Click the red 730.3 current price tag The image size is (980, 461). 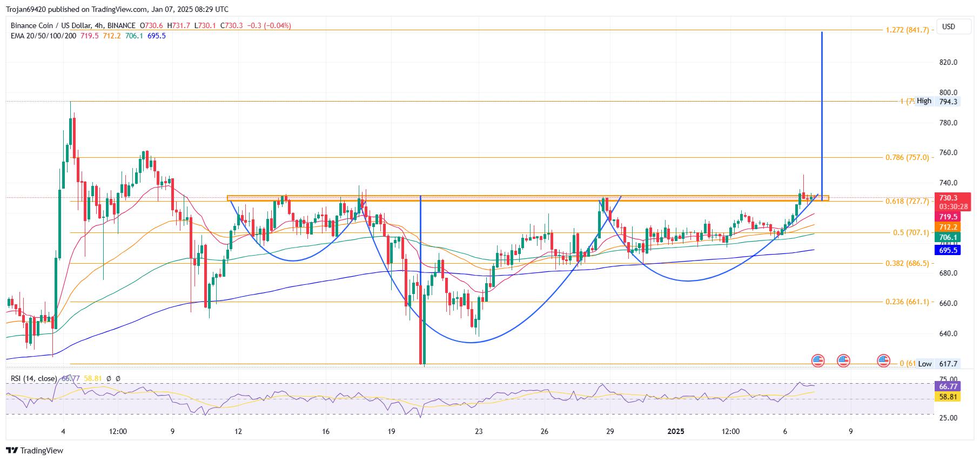click(948, 198)
